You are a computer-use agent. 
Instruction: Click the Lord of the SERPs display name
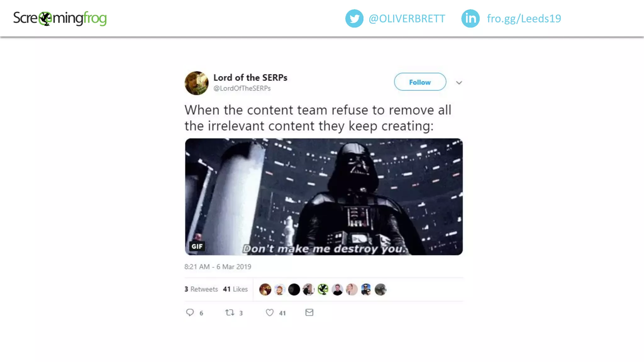tap(250, 77)
